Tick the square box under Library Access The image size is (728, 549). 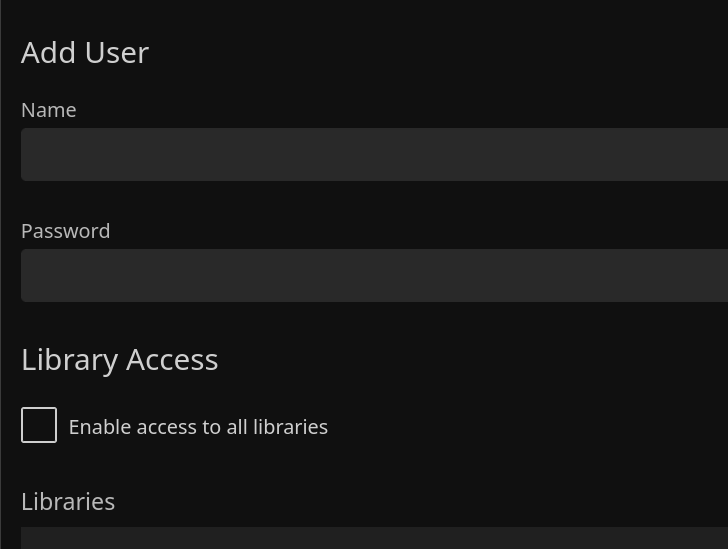click(x=39, y=425)
